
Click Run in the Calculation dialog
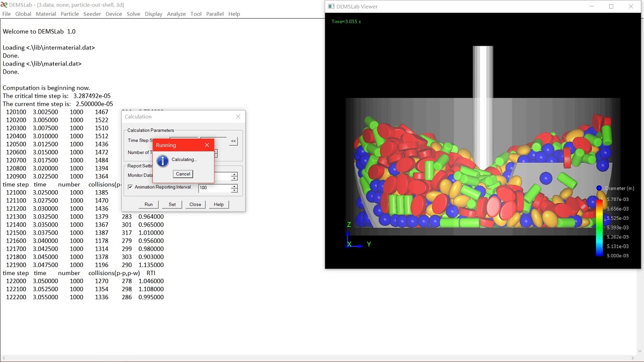pos(149,204)
